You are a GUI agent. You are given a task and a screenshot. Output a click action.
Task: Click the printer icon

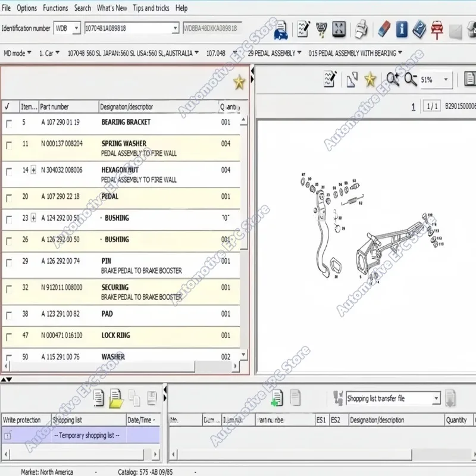361,29
